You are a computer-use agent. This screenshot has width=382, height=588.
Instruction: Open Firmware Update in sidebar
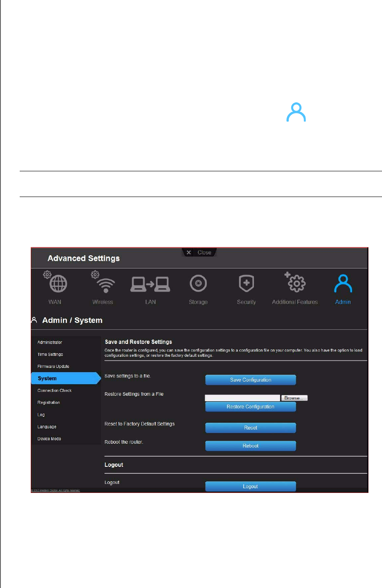54,367
